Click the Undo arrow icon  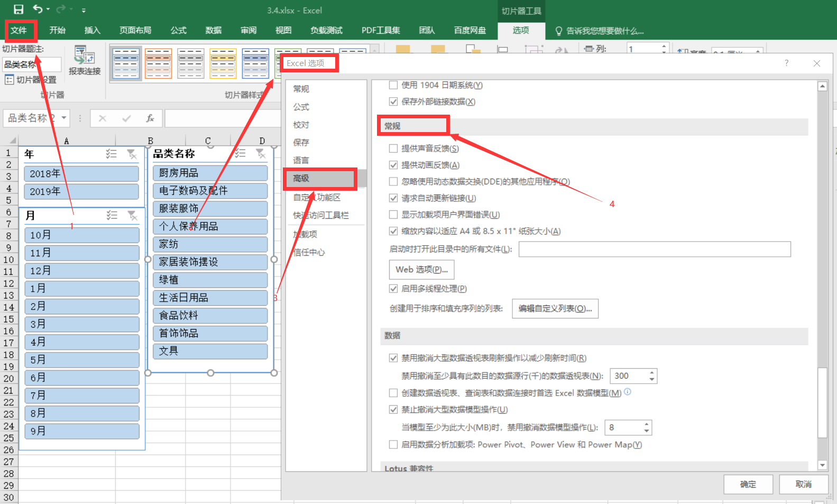(x=38, y=9)
